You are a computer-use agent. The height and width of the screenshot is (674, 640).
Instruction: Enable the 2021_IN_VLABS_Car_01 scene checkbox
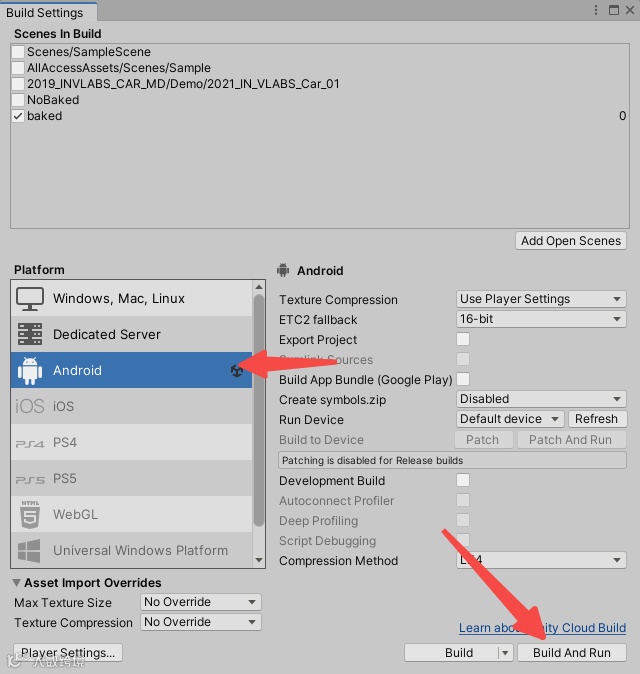tap(18, 84)
